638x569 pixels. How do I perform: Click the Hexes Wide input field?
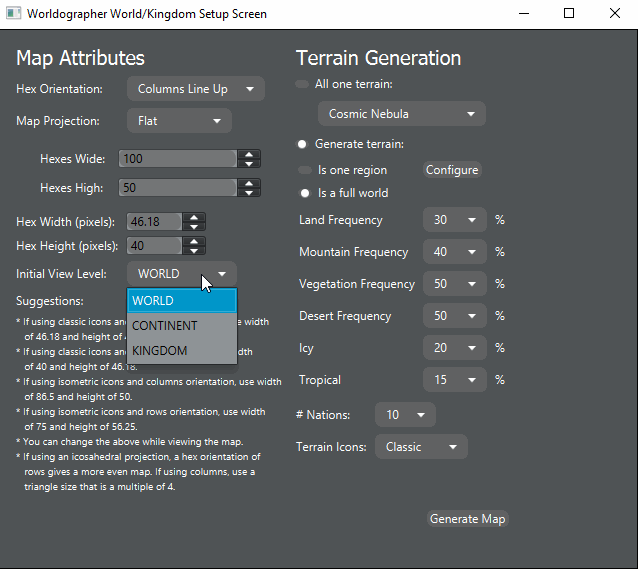tap(177, 159)
